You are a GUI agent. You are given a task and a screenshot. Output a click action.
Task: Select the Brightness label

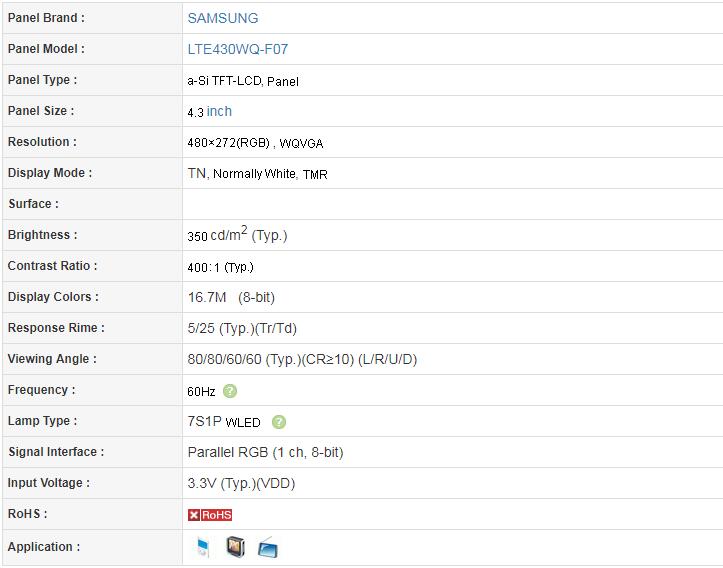42,235
